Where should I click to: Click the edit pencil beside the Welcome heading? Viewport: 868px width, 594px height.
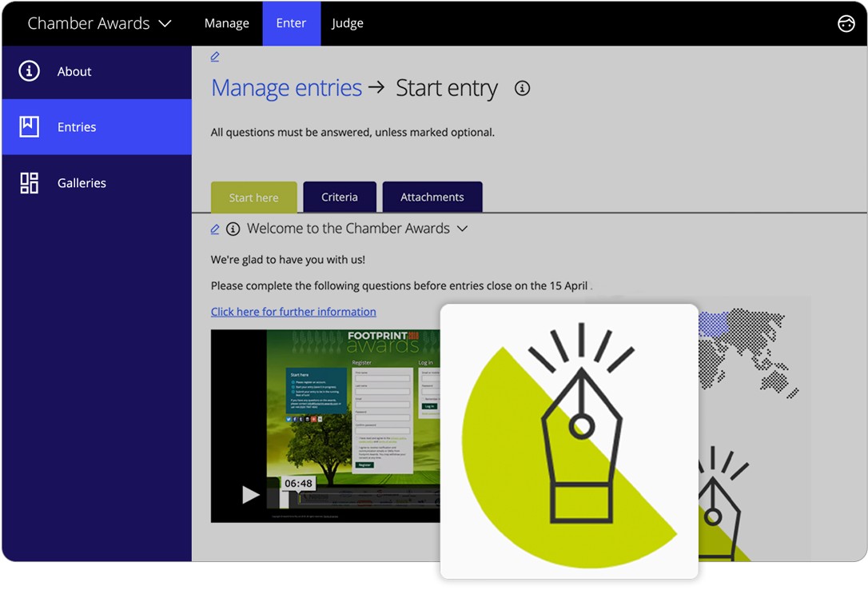(x=214, y=229)
